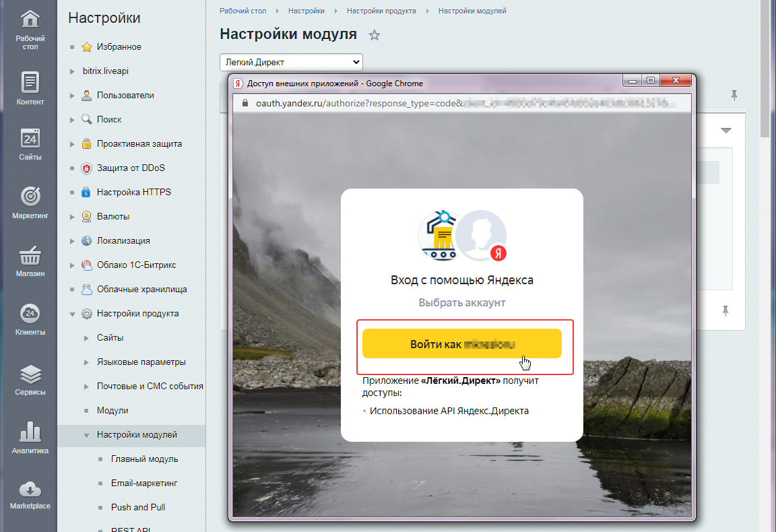
Task: Click the Войти как login button
Action: point(461,344)
